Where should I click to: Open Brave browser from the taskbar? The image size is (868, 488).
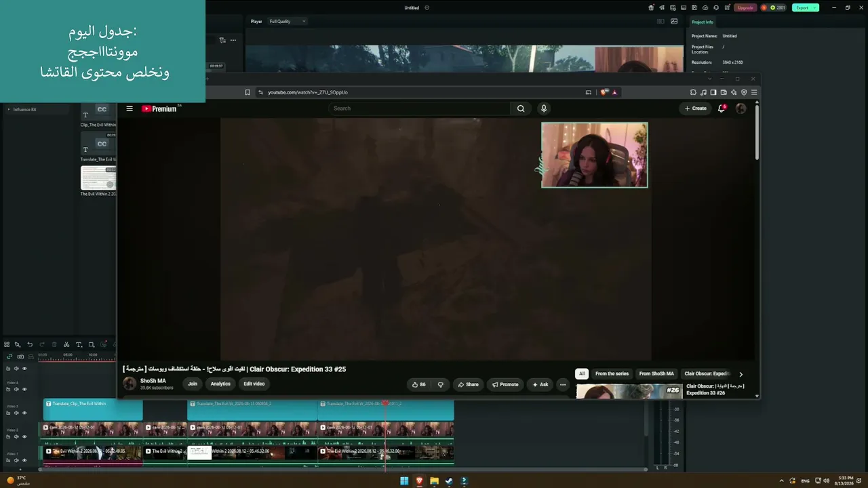[x=419, y=481]
